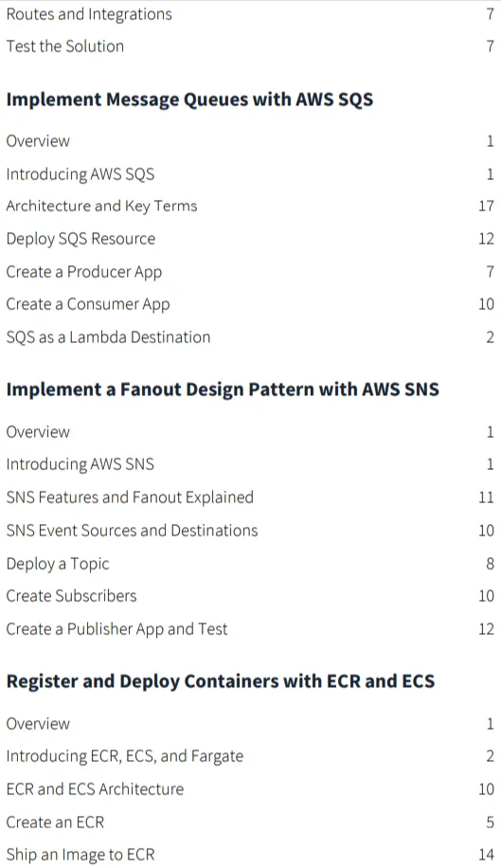Open Create a Publisher App and Test
Viewport: 501px width, 868px height.
116,629
